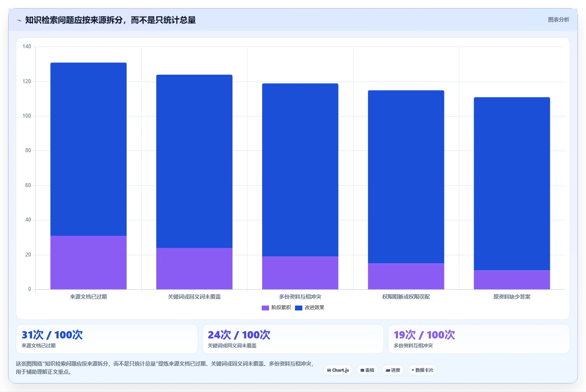Image resolution: width=586 pixels, height=392 pixels.
Task: Click the small icon before the chart title
Action: (19, 20)
